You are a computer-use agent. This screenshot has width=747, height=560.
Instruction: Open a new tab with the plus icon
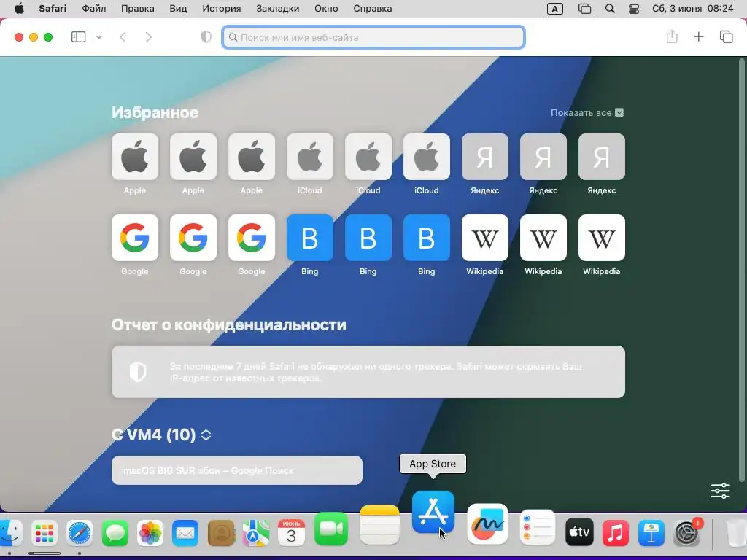(698, 36)
